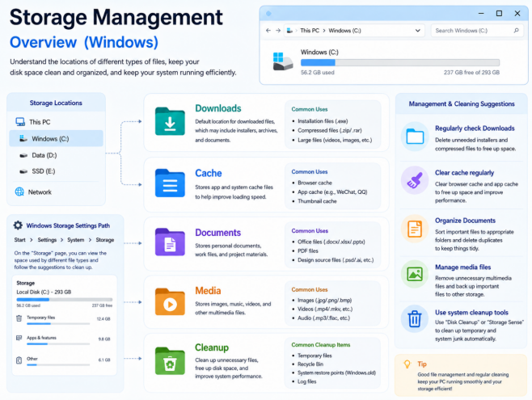This screenshot has height=400, width=532.
Task: Click the Temporary files usage bar
Action: point(58,324)
